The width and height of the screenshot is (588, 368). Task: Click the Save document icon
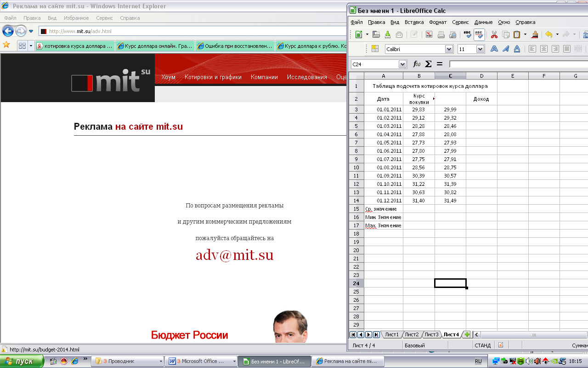point(387,34)
